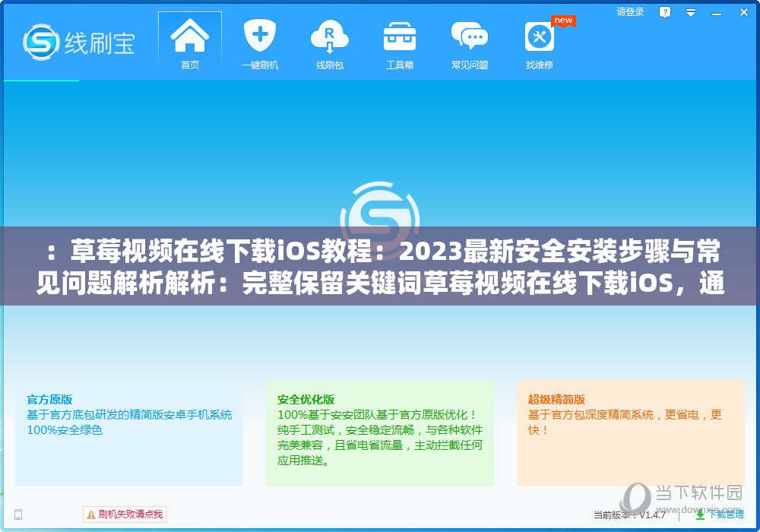Open the 常见问题 chat bubble icon
This screenshot has width=760, height=532.
470,33
